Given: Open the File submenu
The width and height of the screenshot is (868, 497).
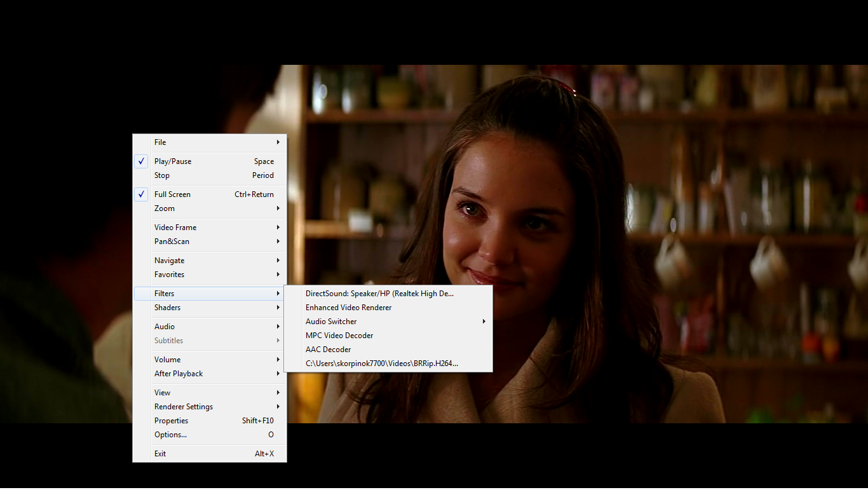Looking at the screenshot, I should point(210,142).
